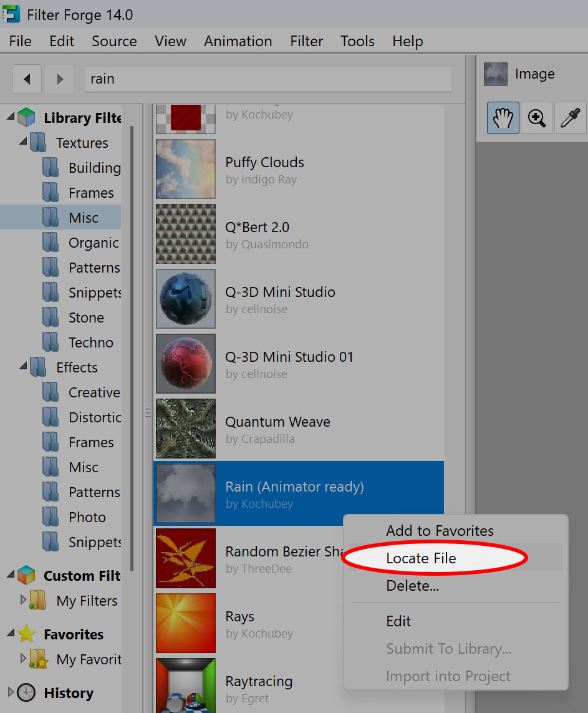Select the Puffy Clouds filter thumbnail
This screenshot has width=588, height=713.
(x=186, y=169)
